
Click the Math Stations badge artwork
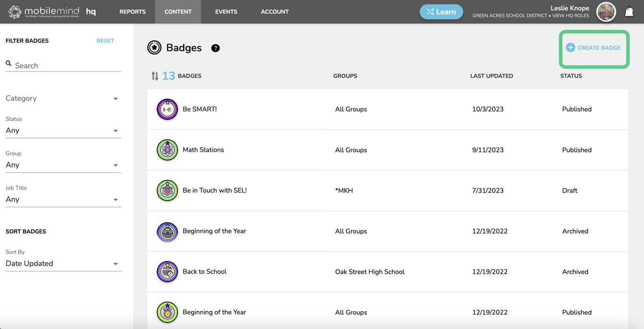pos(167,150)
